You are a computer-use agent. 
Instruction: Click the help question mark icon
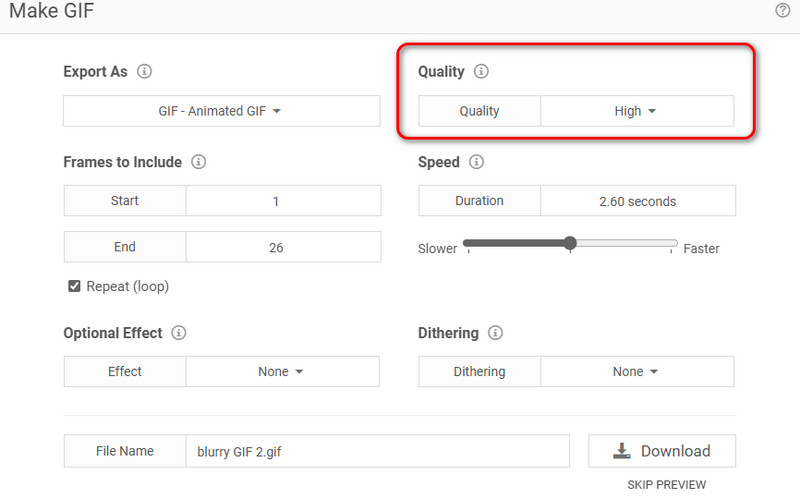tap(782, 10)
